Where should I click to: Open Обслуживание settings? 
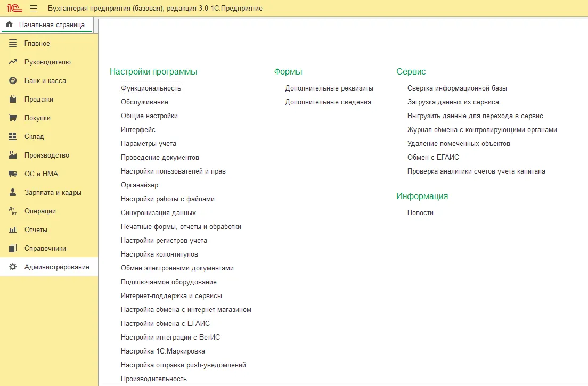pyautogui.click(x=144, y=102)
